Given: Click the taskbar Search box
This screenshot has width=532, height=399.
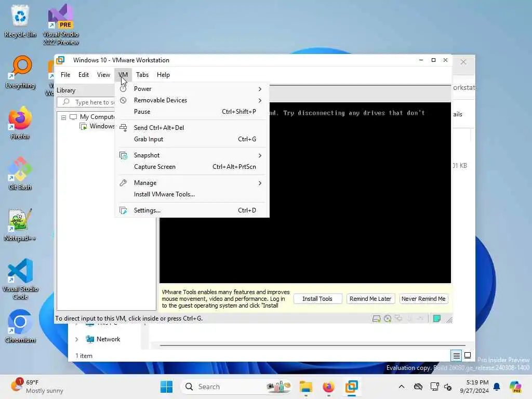Looking at the screenshot, I should pyautogui.click(x=237, y=387).
